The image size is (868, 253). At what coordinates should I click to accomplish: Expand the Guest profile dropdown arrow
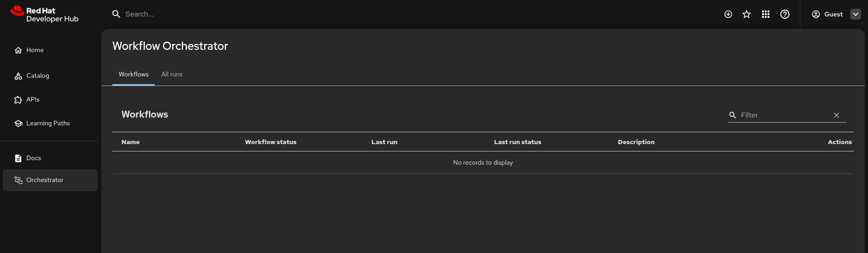coord(856,14)
